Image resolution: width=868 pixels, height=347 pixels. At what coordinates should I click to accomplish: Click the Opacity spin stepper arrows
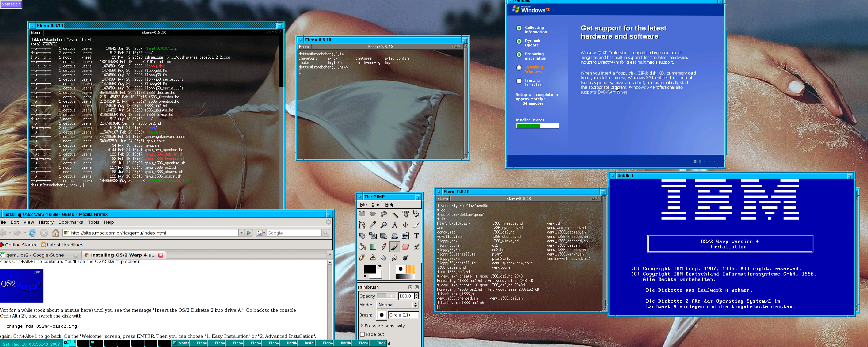tap(416, 296)
